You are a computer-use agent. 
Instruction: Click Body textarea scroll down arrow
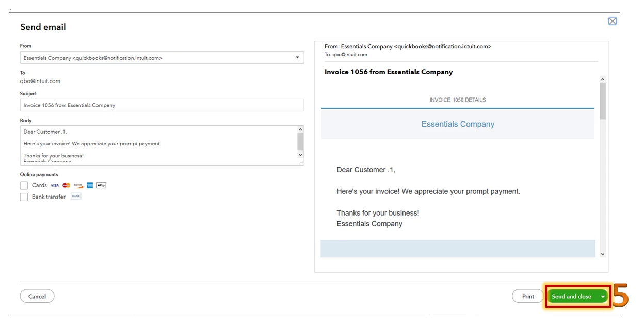[301, 155]
